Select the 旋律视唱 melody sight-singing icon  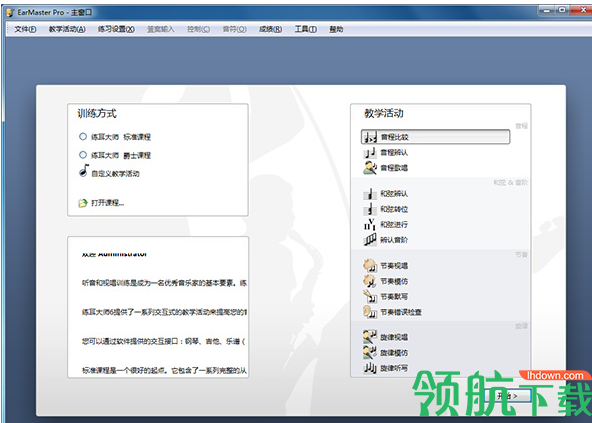click(x=370, y=337)
